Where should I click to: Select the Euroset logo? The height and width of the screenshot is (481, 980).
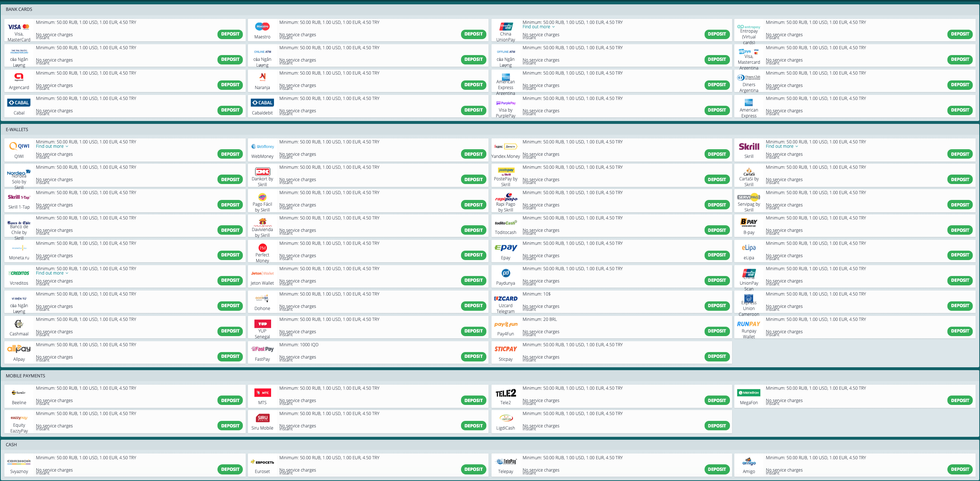(262, 462)
